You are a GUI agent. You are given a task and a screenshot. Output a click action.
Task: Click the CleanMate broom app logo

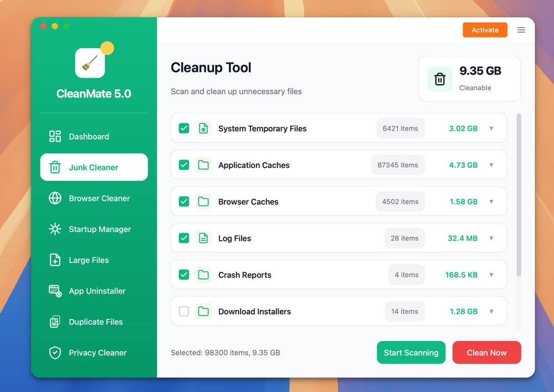coord(90,63)
